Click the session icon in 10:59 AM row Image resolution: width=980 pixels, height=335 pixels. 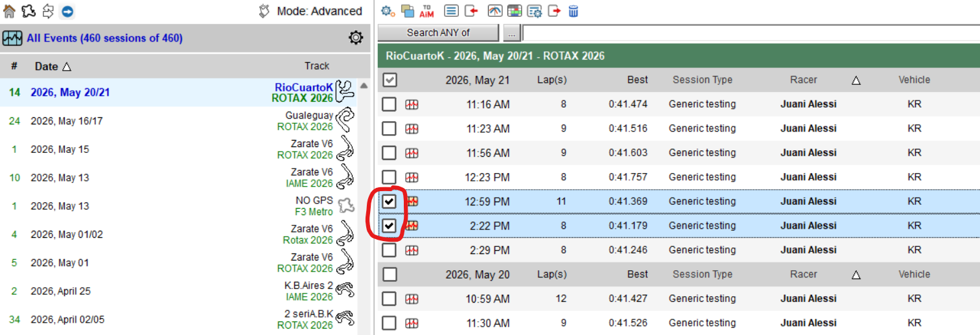coord(412,299)
